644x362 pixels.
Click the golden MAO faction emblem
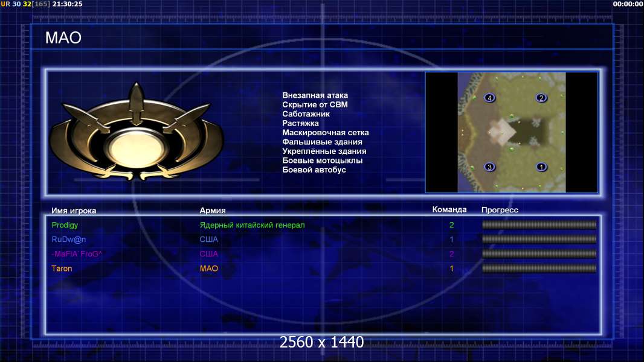(137, 132)
